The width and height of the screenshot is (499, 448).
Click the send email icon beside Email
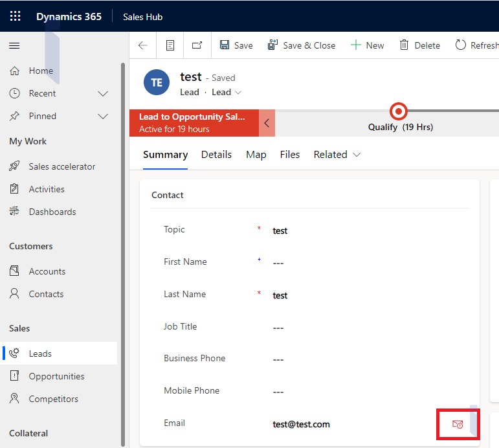pyautogui.click(x=458, y=424)
